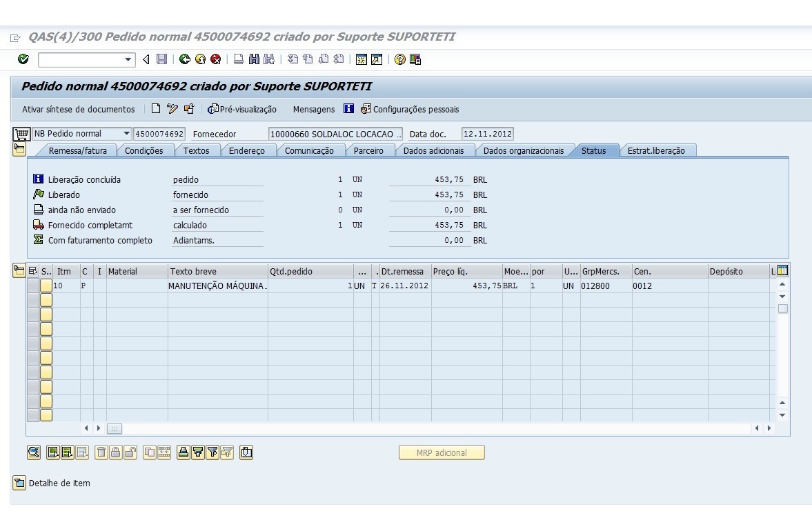Click the green Back arrow icon

pos(184,59)
